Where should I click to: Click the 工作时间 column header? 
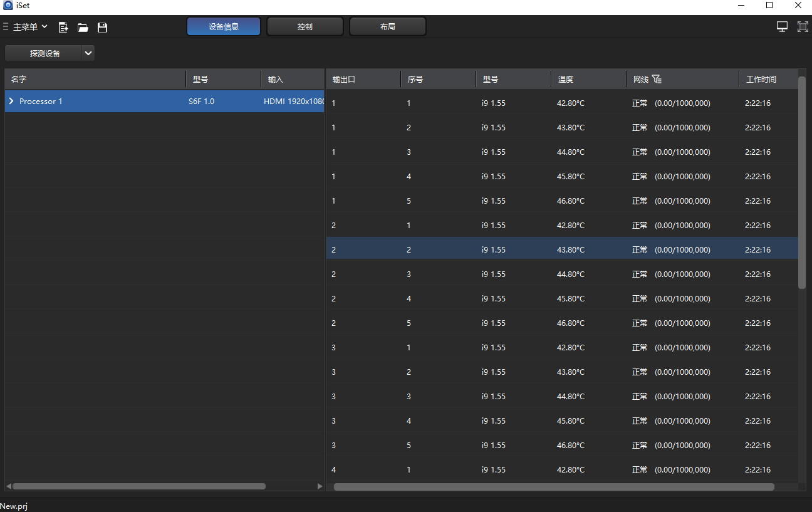point(768,79)
